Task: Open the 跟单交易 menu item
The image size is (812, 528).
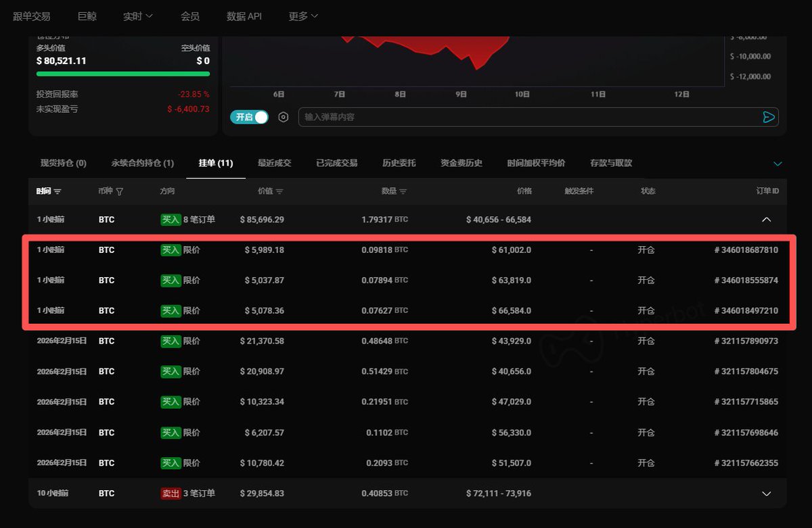Action: coord(32,16)
